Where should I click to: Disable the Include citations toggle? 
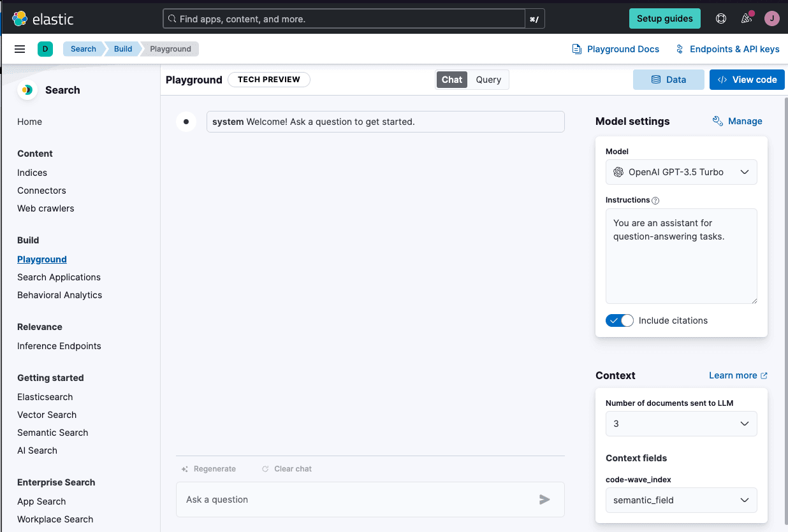pyautogui.click(x=620, y=320)
